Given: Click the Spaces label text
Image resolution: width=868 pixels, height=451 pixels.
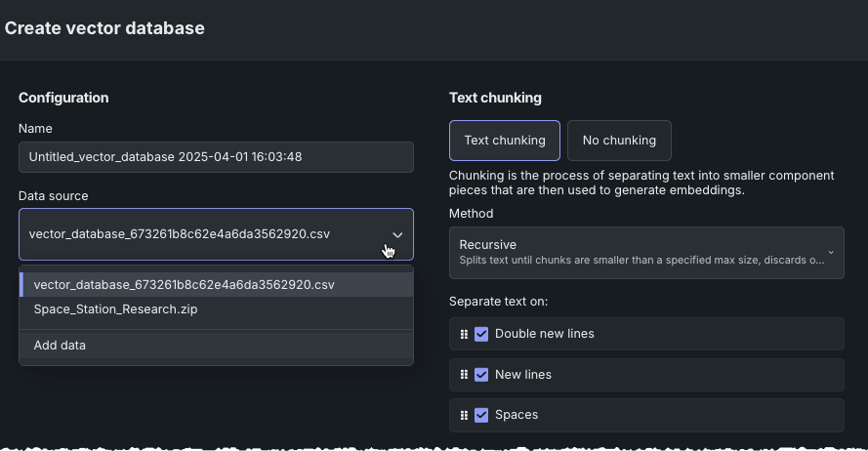Looking at the screenshot, I should [517, 415].
